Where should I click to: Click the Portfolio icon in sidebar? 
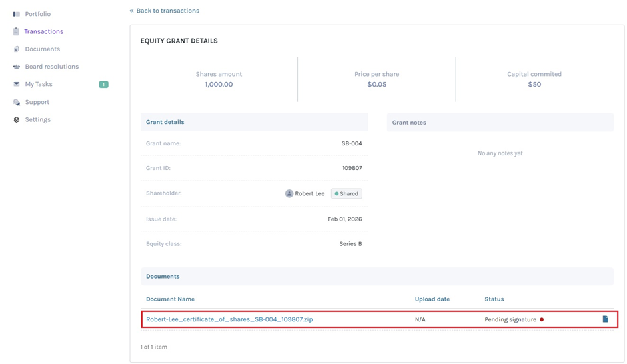click(x=17, y=14)
